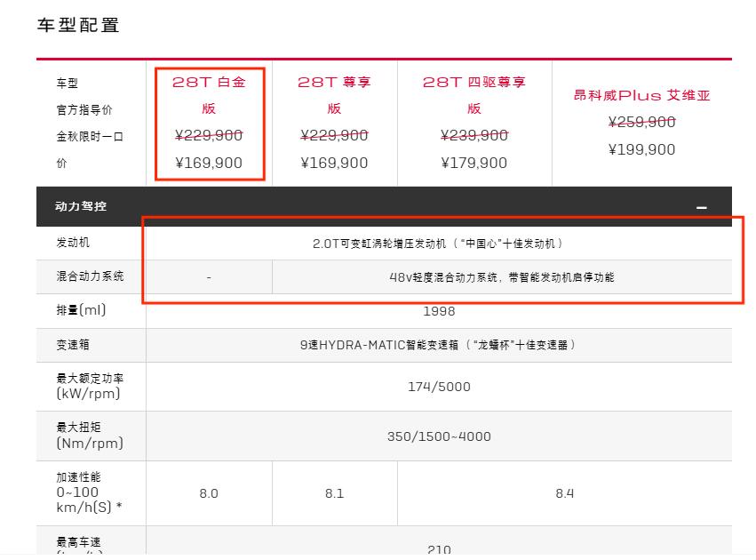
Task: Click the 动力驾控 section header
Action: point(82,206)
